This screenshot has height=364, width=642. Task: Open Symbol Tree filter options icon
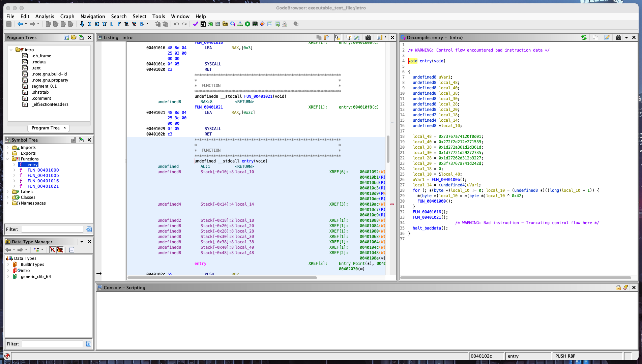point(89,229)
